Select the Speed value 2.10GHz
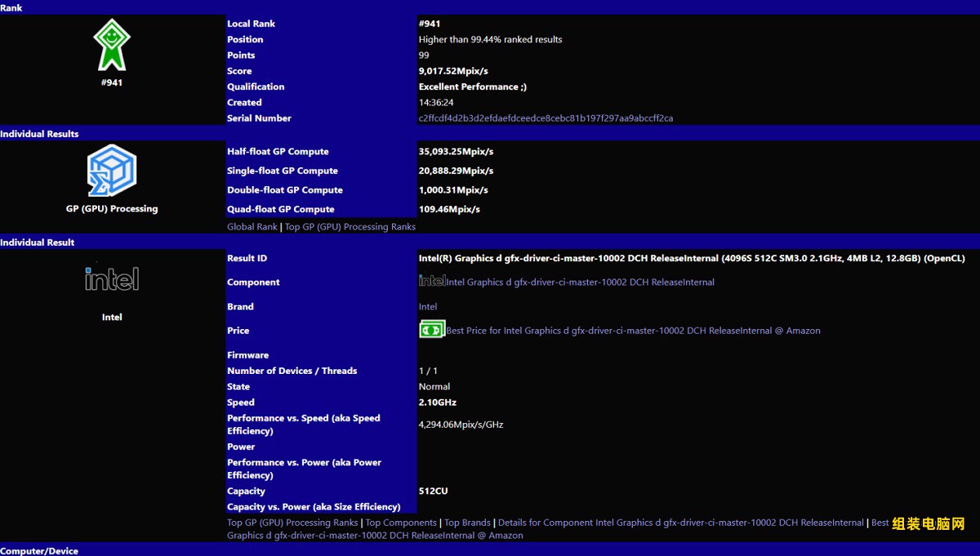This screenshot has width=980, height=556. click(438, 403)
